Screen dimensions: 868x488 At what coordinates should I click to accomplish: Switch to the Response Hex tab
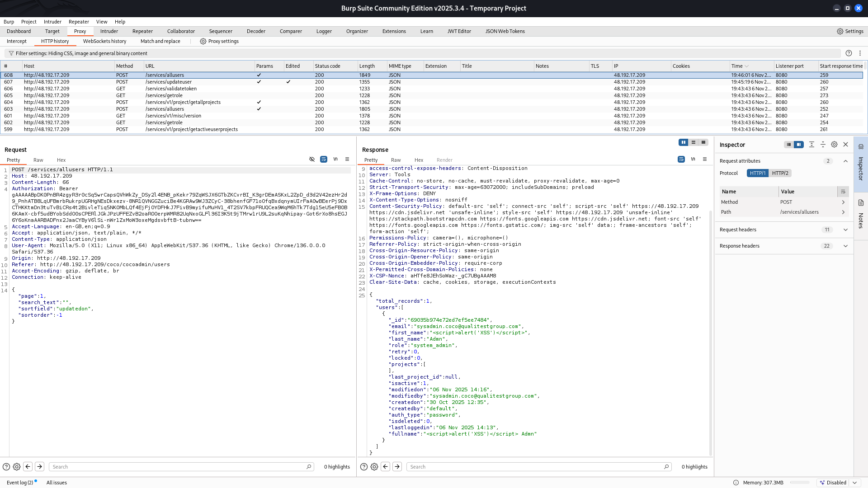click(419, 160)
